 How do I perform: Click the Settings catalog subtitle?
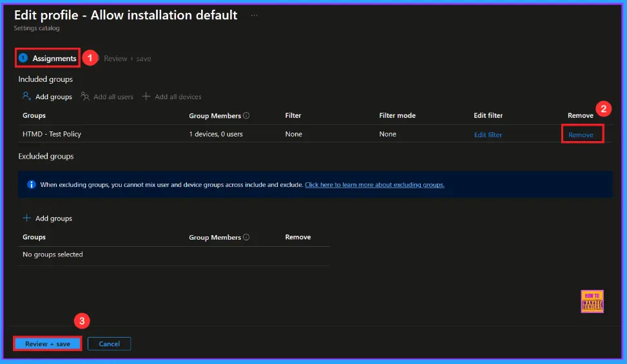pyautogui.click(x=36, y=28)
